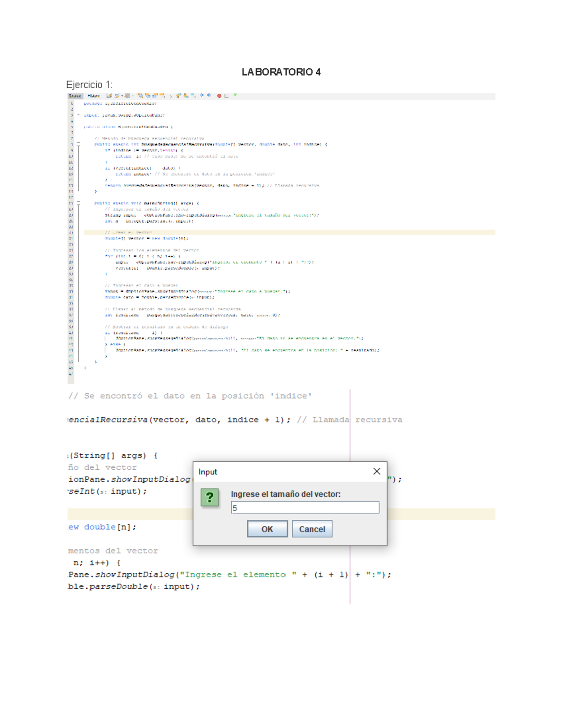Collapse the import statement code fold
This screenshot has width=563, height=728.
click(78, 115)
